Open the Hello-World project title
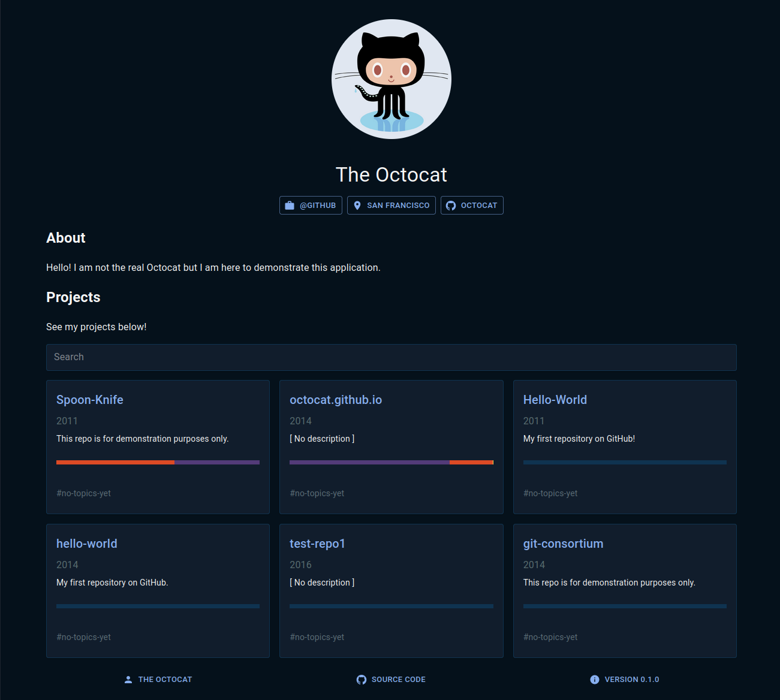Screen dimensions: 780x700 [x=555, y=400]
